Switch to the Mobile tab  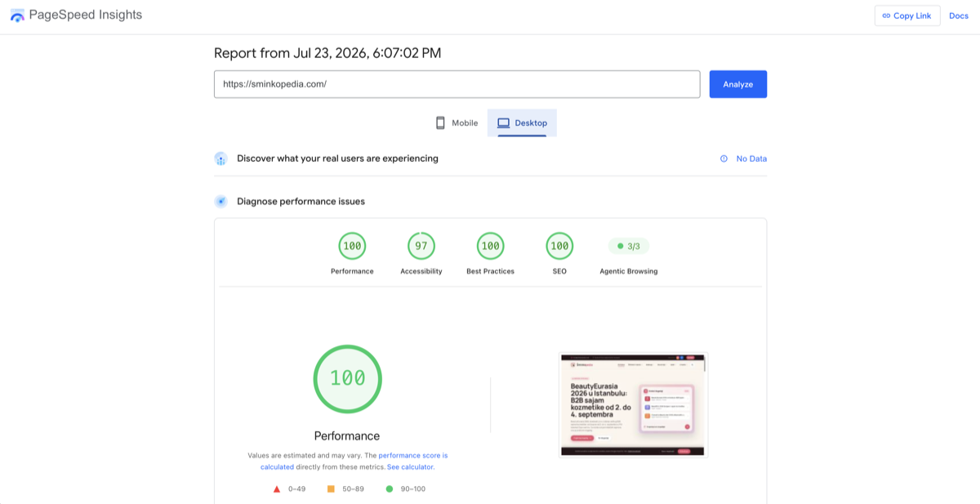(457, 123)
